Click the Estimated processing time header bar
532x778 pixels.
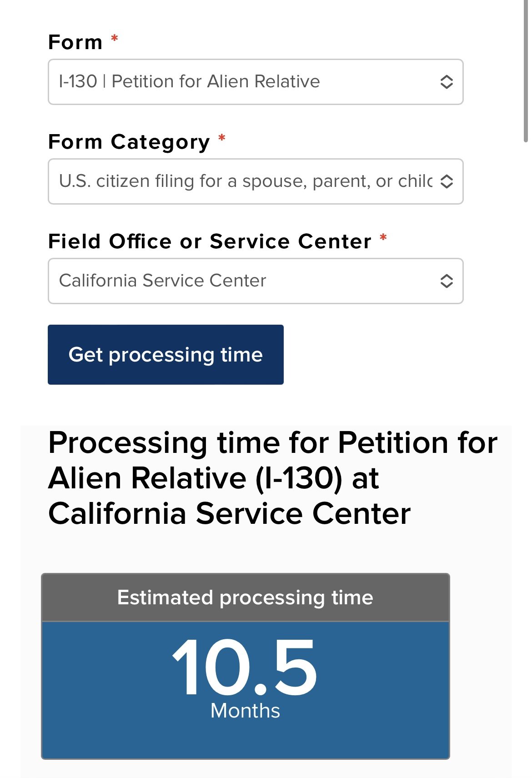[x=246, y=597]
